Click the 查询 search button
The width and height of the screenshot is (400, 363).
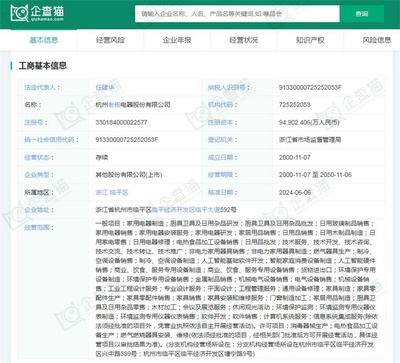(362, 14)
